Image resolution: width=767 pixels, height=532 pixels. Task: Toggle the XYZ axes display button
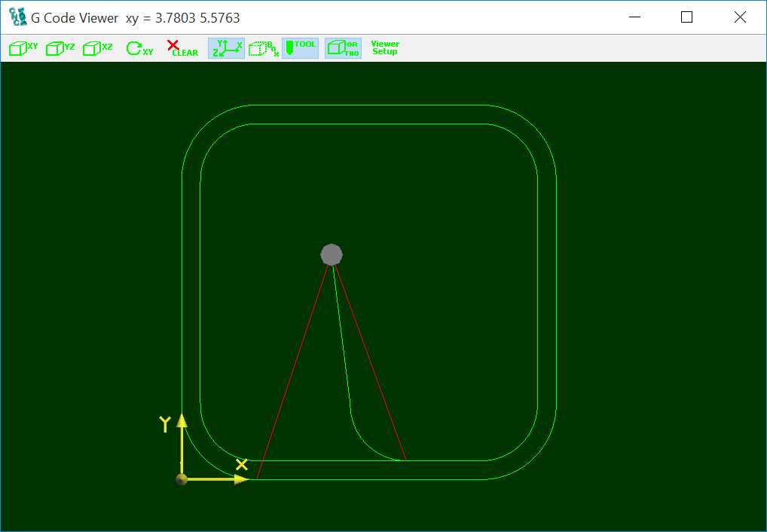[226, 48]
